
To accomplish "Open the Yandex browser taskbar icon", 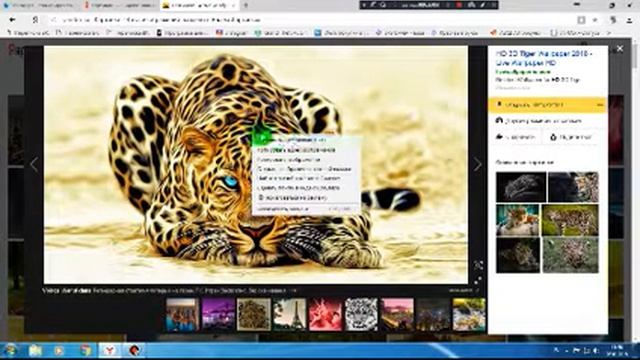I will [109, 351].
